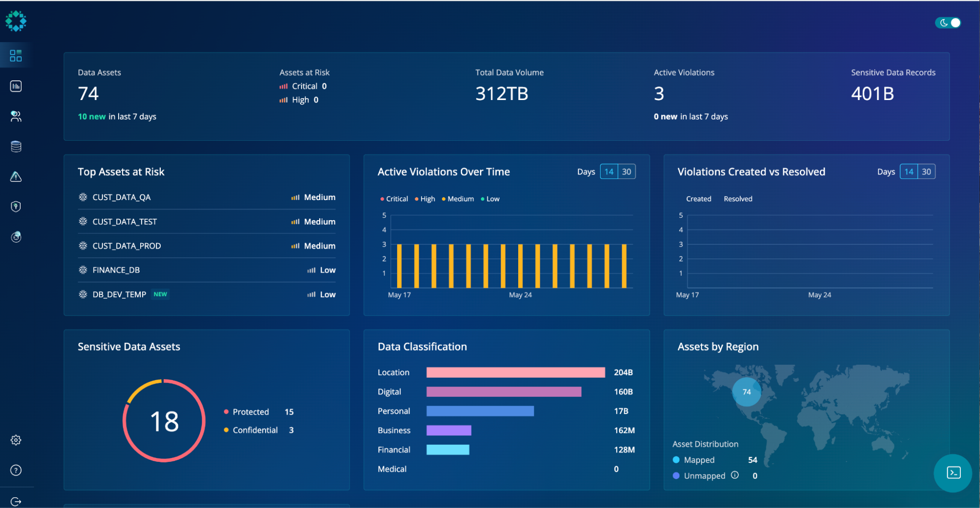This screenshot has width=980, height=508.
Task: Open the Help question-mark icon
Action: (16, 470)
